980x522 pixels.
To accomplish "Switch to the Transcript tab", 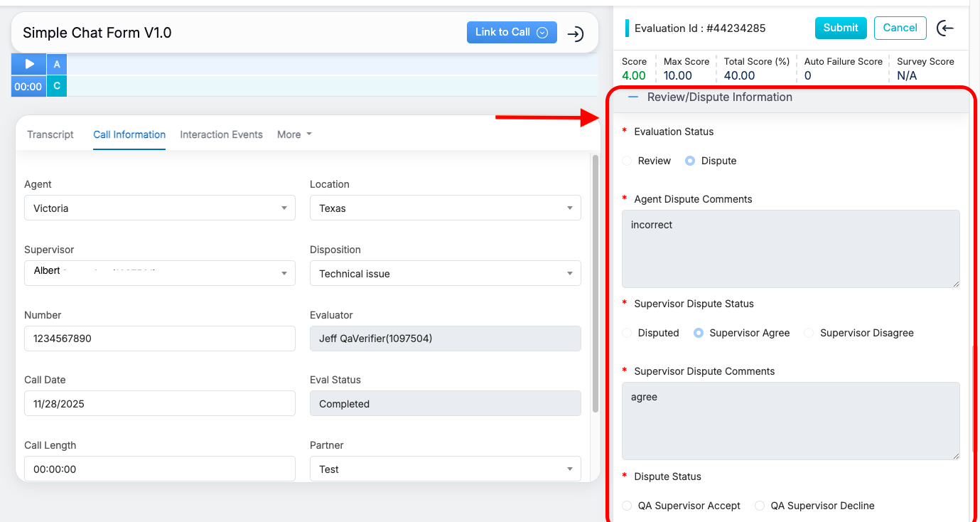I will 50,134.
